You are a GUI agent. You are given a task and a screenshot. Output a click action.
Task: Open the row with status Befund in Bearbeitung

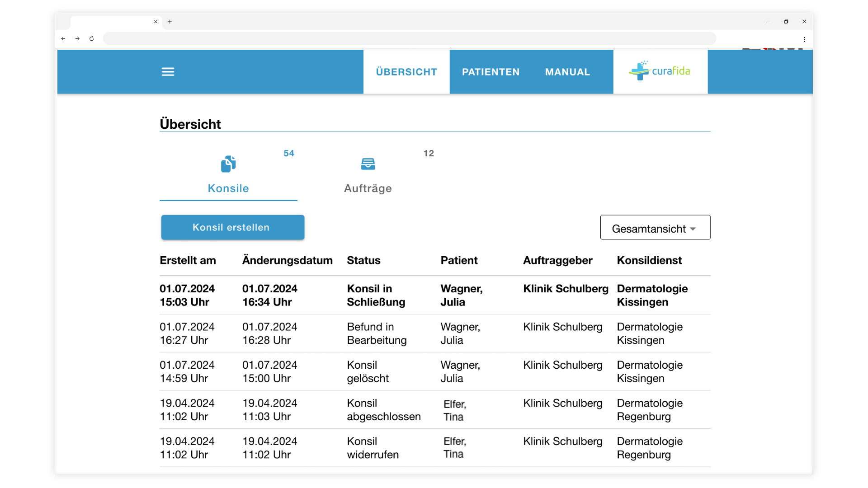tap(435, 333)
